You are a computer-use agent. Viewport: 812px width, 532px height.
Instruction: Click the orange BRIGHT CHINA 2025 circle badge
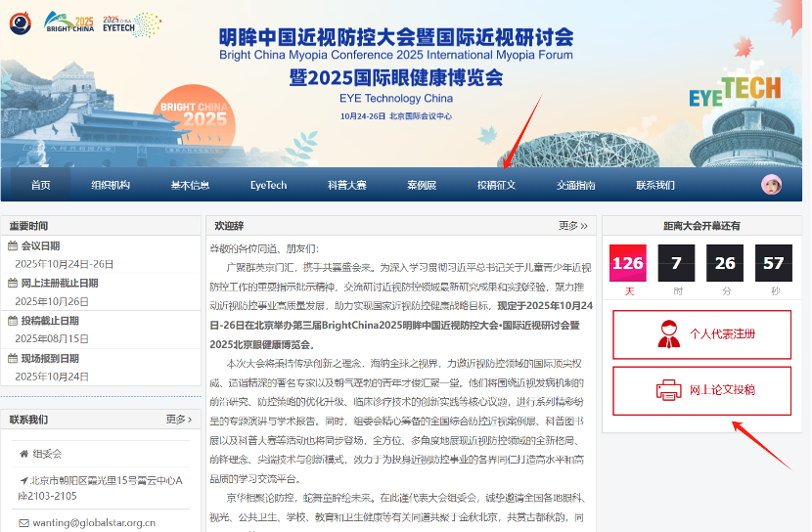[x=195, y=124]
